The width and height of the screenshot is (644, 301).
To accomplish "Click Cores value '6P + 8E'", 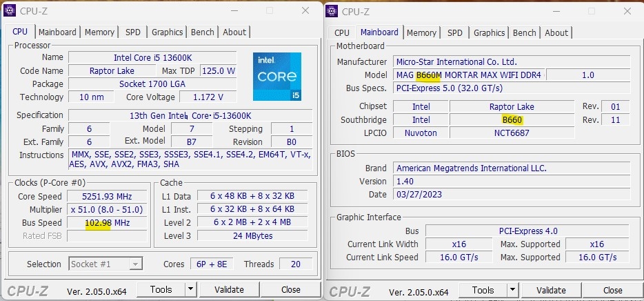I will tap(211, 264).
